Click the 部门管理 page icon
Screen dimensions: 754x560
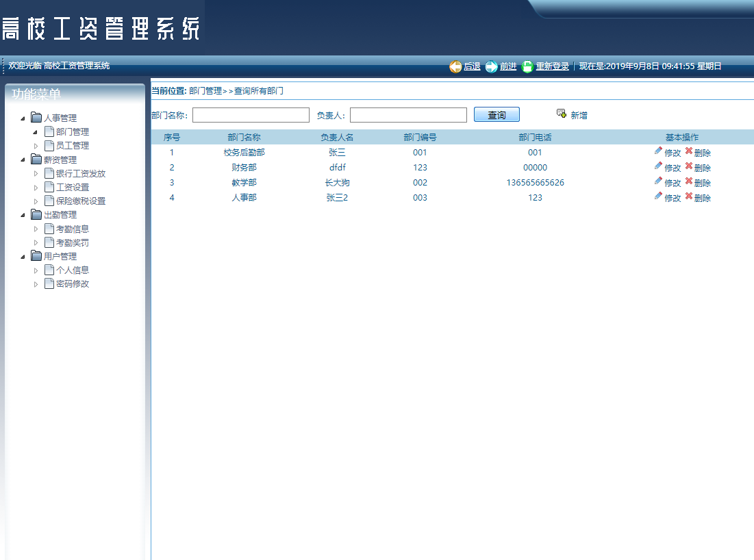[x=49, y=131]
